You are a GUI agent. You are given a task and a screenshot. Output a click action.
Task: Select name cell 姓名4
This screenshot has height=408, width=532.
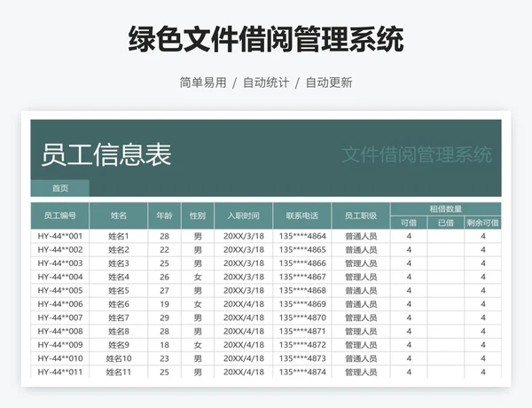pos(119,277)
